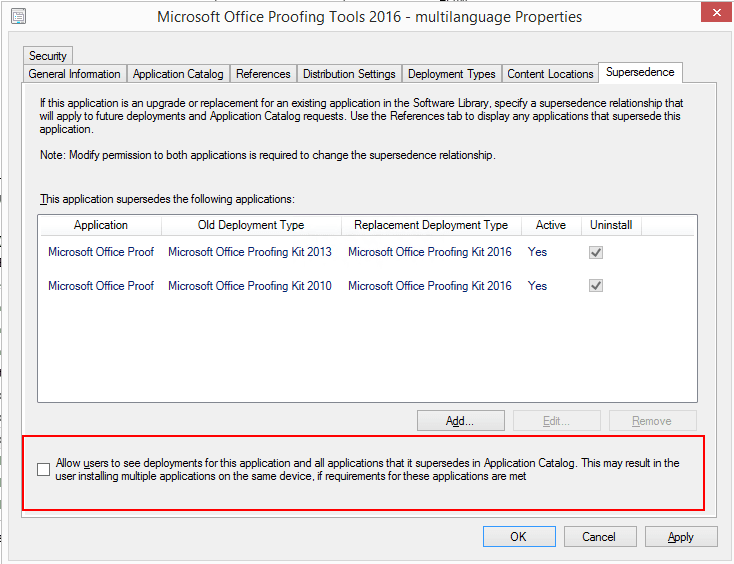Click Apply to save changes

(681, 537)
